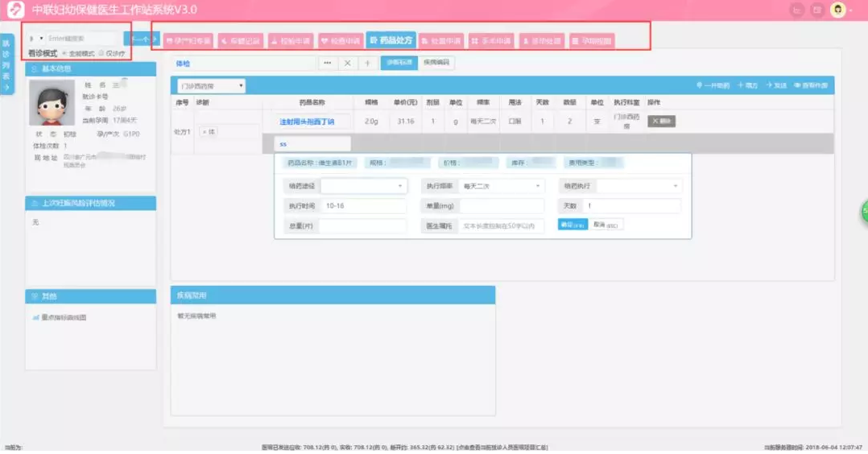Click the first round header icon button
Viewport: 868px width, 454px height.
[x=797, y=10]
